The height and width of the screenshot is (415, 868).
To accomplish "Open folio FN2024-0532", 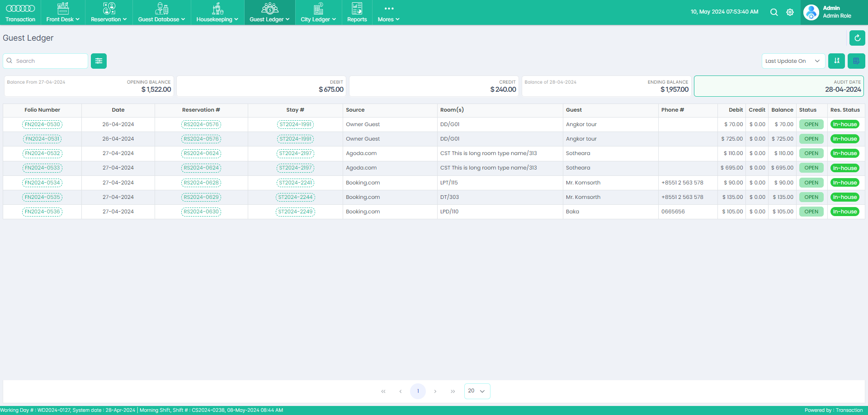I will (x=42, y=153).
